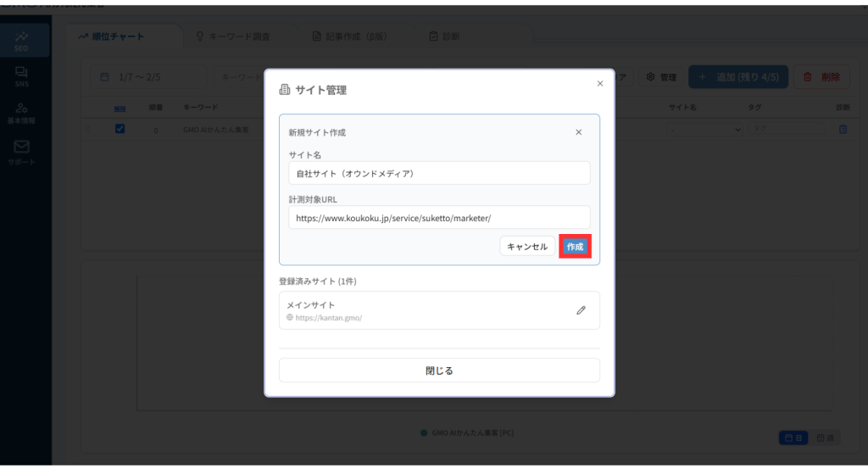Toggle the GMO AIかんたん集客 row checkbox
Image resolution: width=868 pixels, height=468 pixels.
coord(120,129)
